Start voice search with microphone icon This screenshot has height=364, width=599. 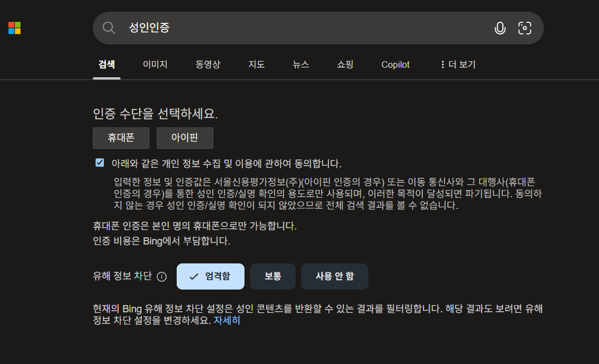[500, 28]
